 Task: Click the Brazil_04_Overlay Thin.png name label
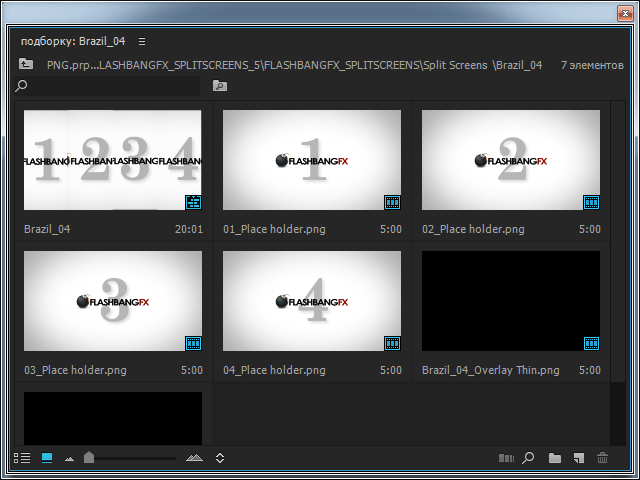click(491, 370)
